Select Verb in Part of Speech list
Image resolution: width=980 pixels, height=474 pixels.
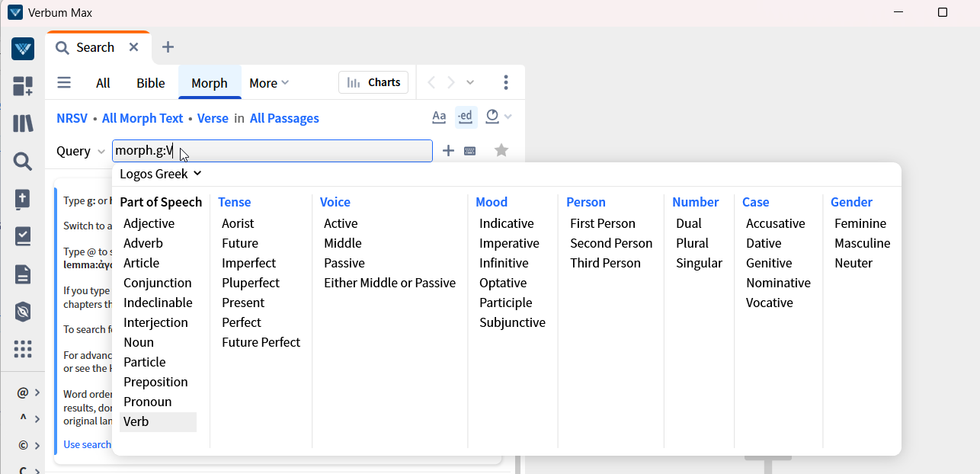point(136,421)
